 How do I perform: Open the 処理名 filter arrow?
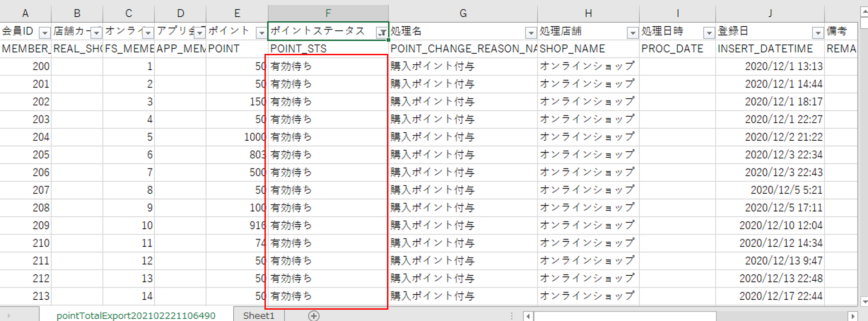[530, 33]
